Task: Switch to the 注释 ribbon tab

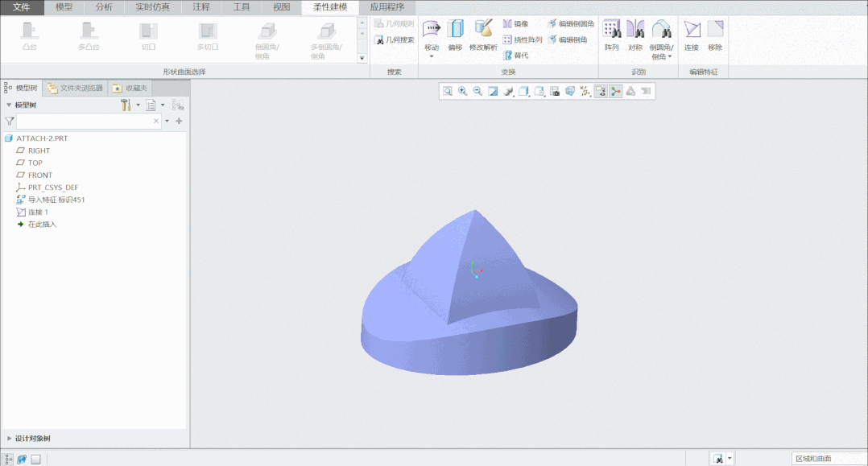Action: point(201,7)
